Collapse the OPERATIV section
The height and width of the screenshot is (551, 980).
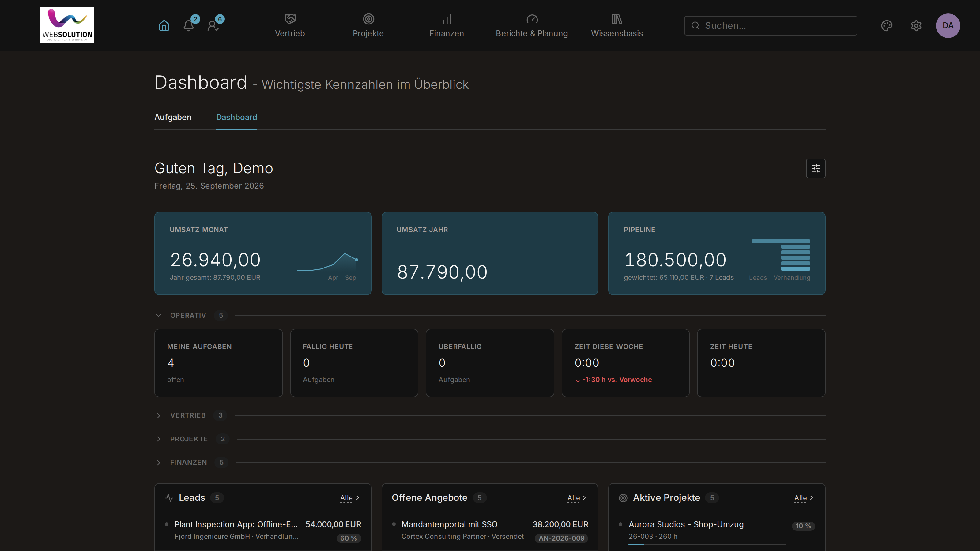click(x=159, y=315)
